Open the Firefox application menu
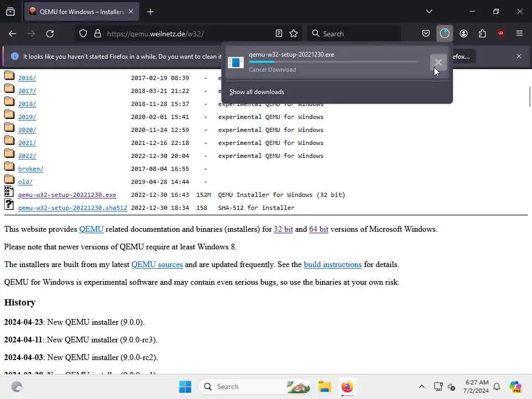The image size is (532, 399). pos(520,34)
